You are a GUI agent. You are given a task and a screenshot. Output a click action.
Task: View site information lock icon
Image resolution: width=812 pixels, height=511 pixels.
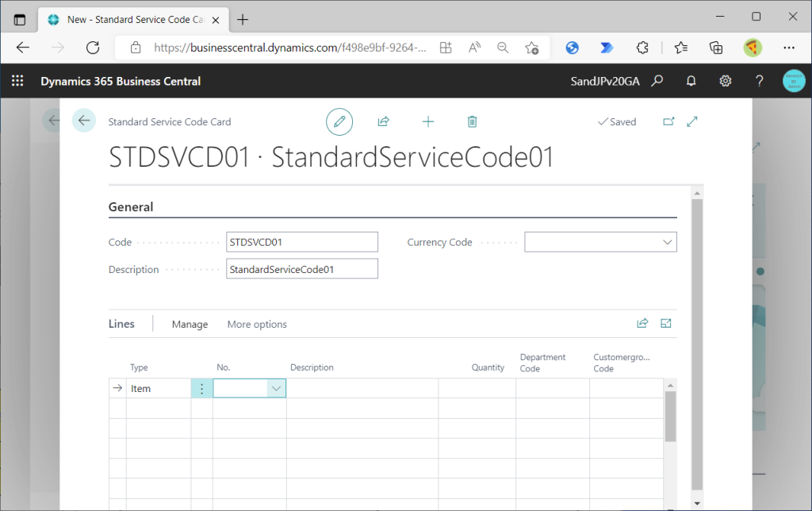tap(136, 48)
